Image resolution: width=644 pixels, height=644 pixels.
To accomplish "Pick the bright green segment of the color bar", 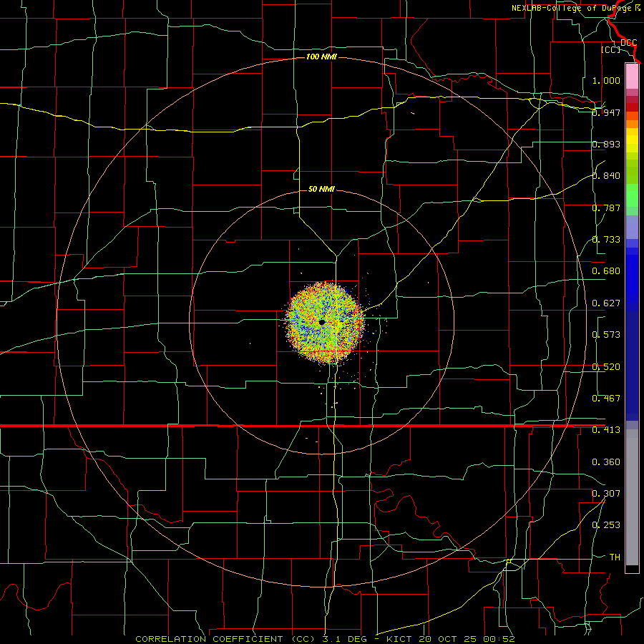I will click(x=632, y=195).
